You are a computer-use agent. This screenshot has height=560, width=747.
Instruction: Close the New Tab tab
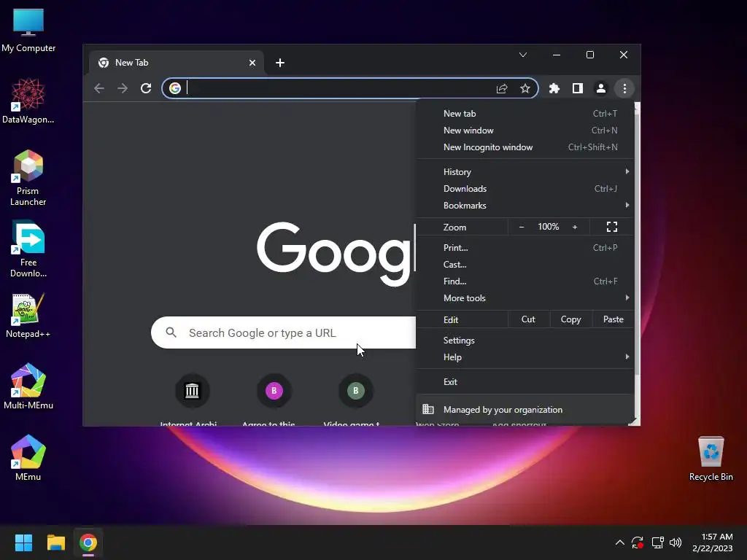[x=252, y=63]
